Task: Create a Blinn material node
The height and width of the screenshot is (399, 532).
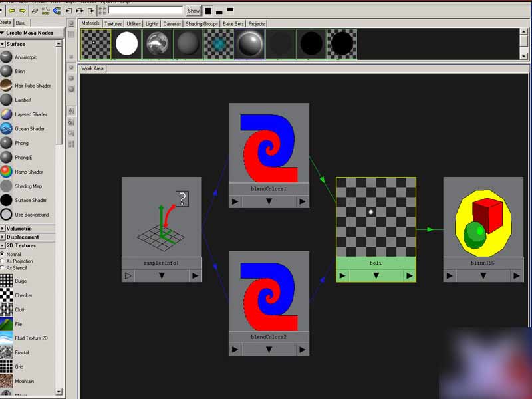Action: coord(13,71)
